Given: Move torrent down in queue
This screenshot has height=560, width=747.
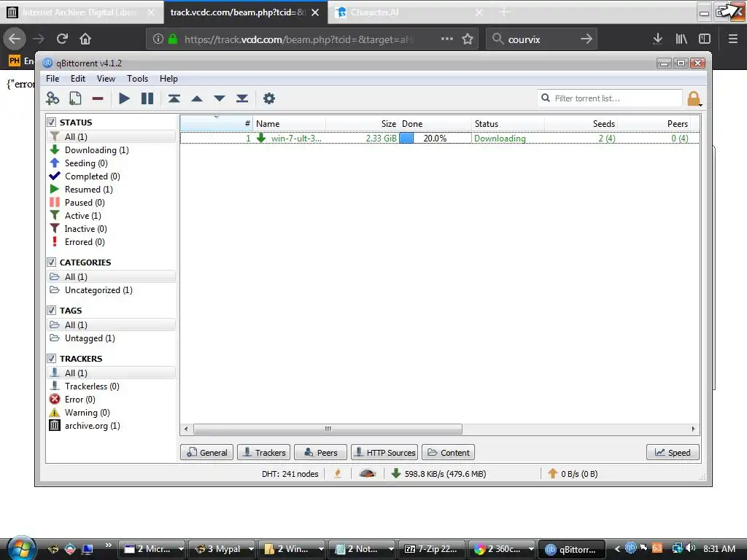Looking at the screenshot, I should point(219,98).
